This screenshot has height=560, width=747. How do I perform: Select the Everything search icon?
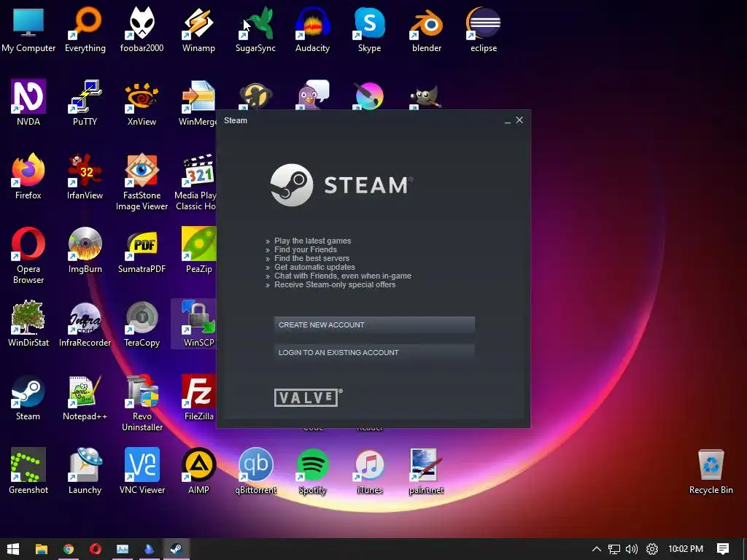point(85,29)
